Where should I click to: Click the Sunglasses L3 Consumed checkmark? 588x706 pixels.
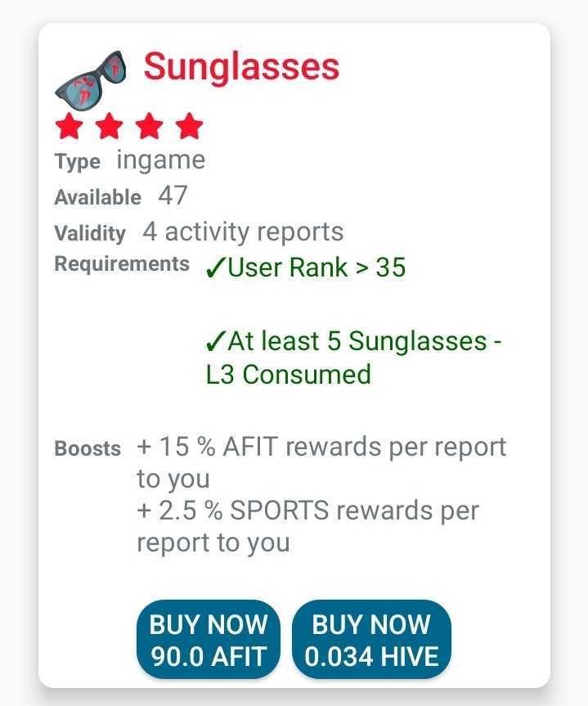[215, 341]
